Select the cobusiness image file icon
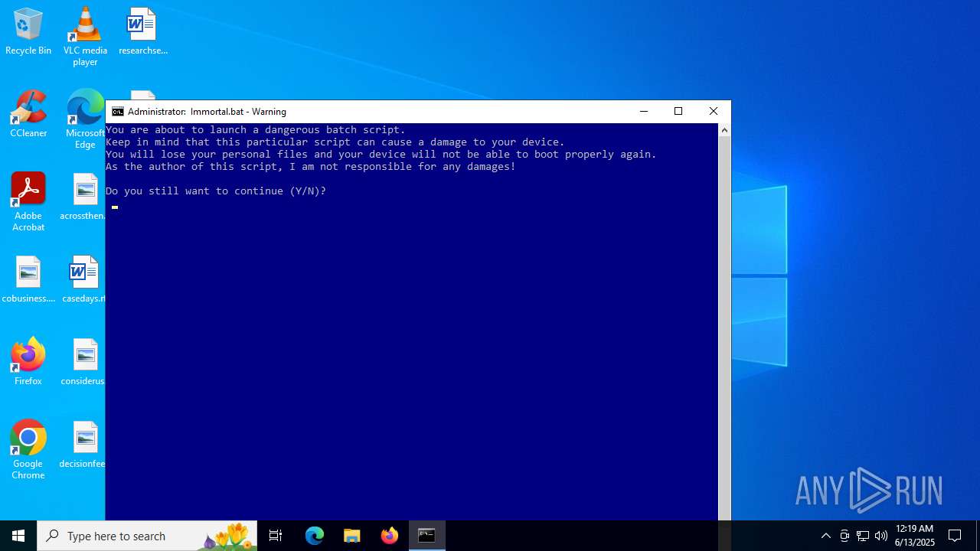This screenshot has width=980, height=551. click(x=28, y=279)
